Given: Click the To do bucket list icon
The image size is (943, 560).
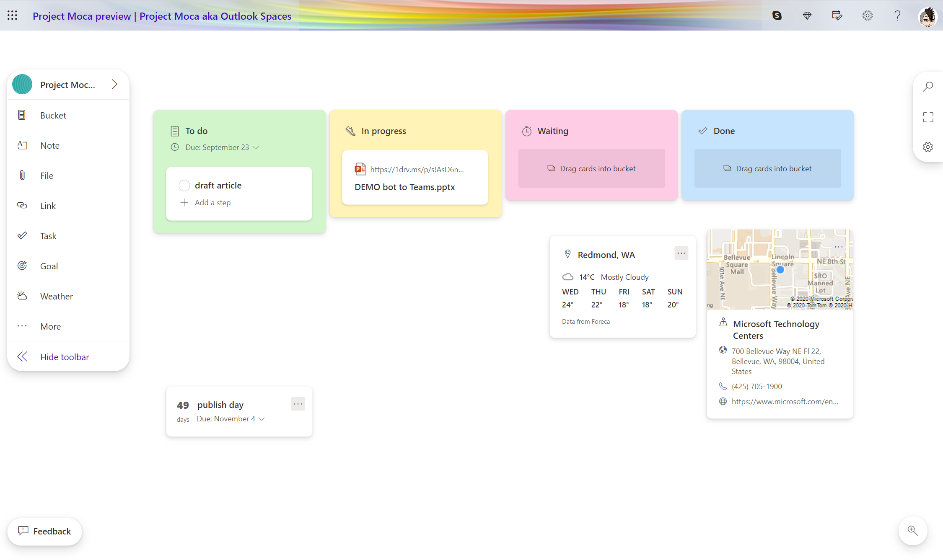Looking at the screenshot, I should tap(175, 131).
